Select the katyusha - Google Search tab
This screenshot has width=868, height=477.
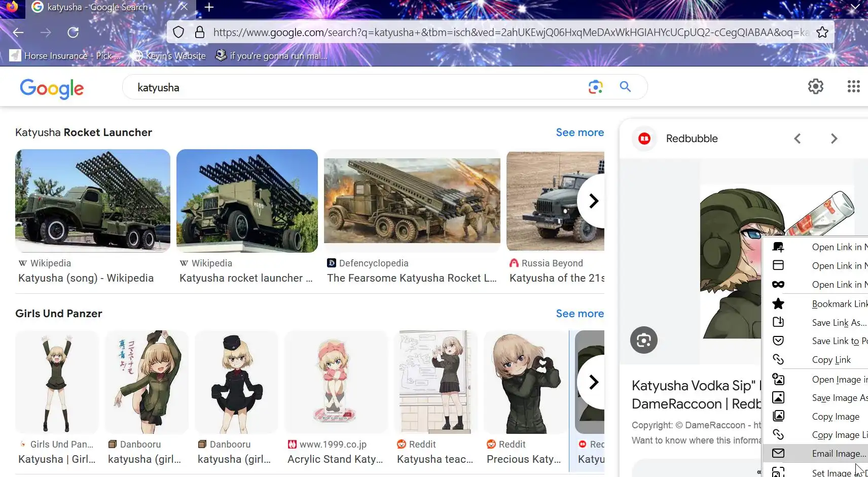111,7
